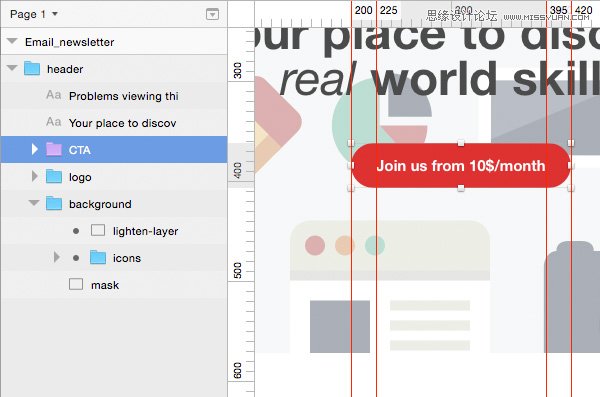This screenshot has height=397, width=600.
Task: Click the header folder icon
Action: 32,69
